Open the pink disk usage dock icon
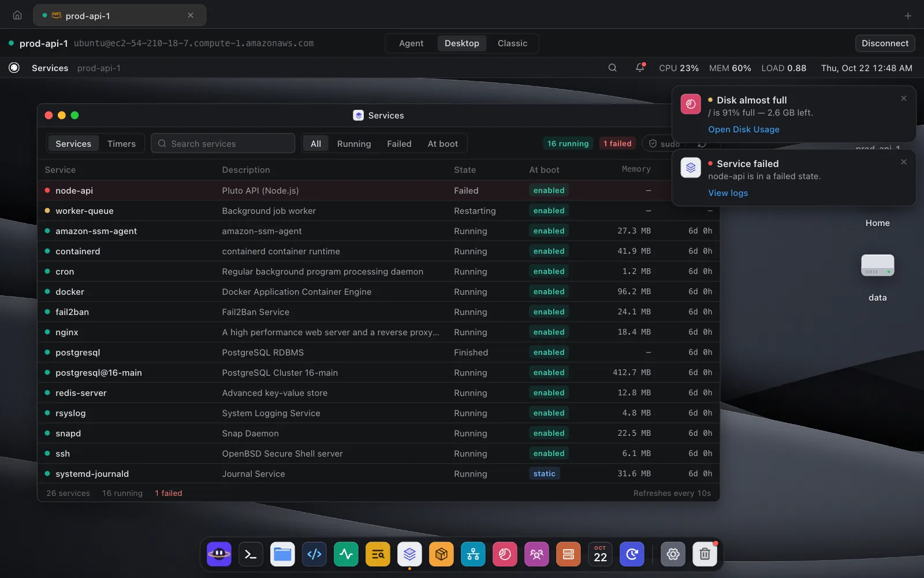This screenshot has height=578, width=924. [x=505, y=554]
